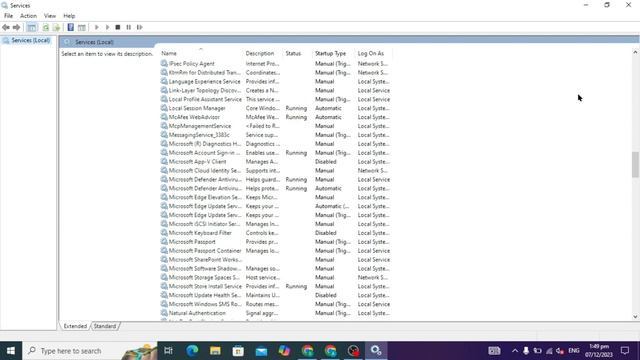This screenshot has height=360, width=640.
Task: Click the scroll down arrow of the list
Action: 635,317
